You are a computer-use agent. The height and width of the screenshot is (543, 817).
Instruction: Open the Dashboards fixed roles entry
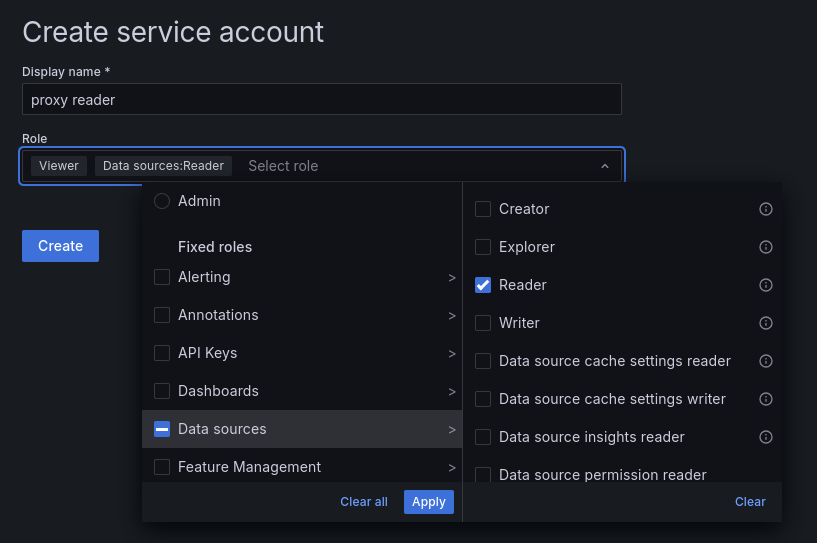[x=302, y=391]
